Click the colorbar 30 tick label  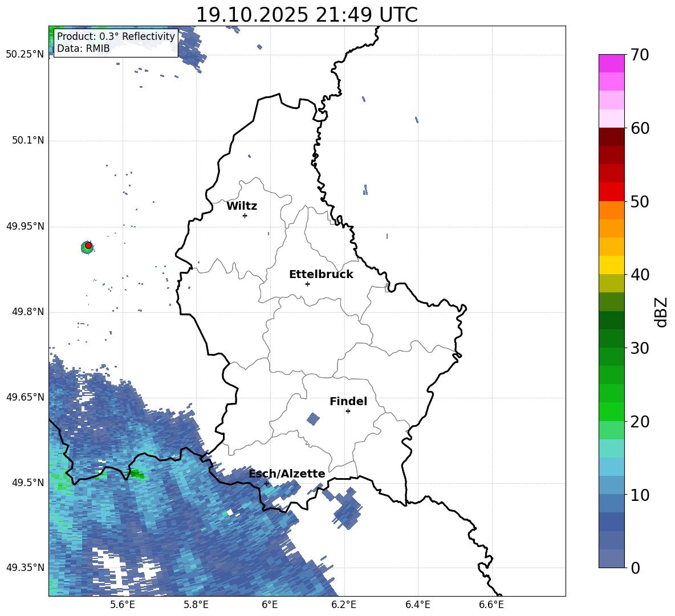click(640, 348)
